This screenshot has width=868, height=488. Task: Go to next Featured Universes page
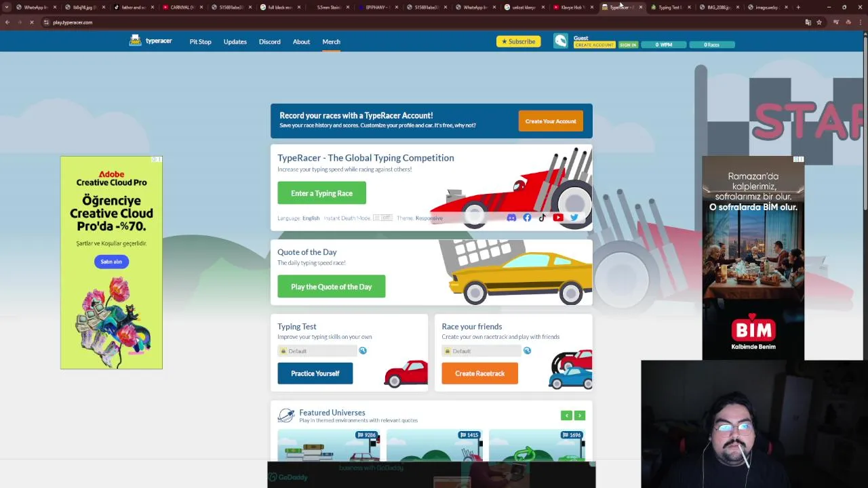pos(579,415)
